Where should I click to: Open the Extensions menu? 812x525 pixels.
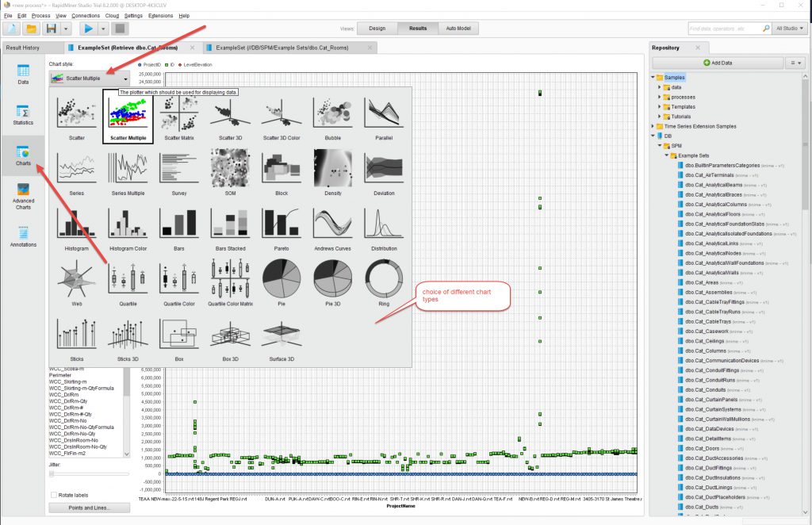[160, 15]
